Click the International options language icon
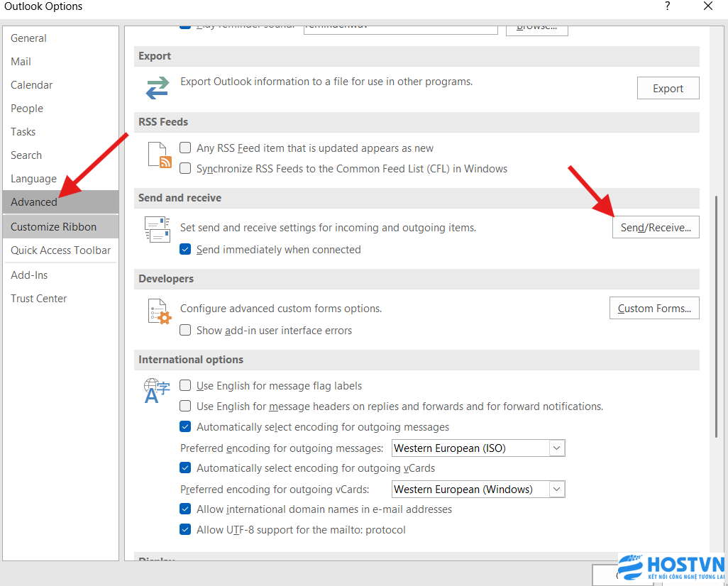The image size is (728, 586). [x=157, y=391]
